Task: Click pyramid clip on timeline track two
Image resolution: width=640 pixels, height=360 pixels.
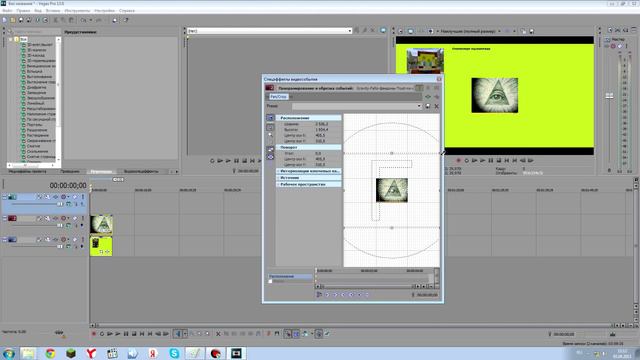Action: (101, 224)
